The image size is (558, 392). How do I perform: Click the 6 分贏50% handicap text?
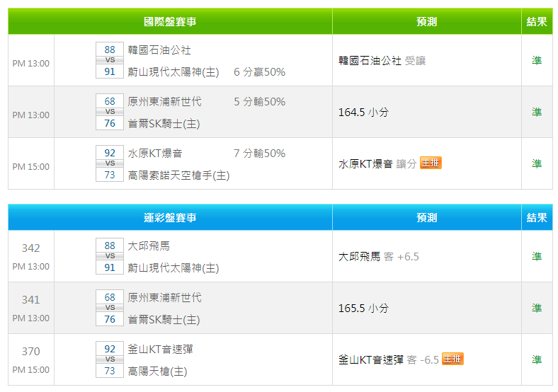(259, 72)
